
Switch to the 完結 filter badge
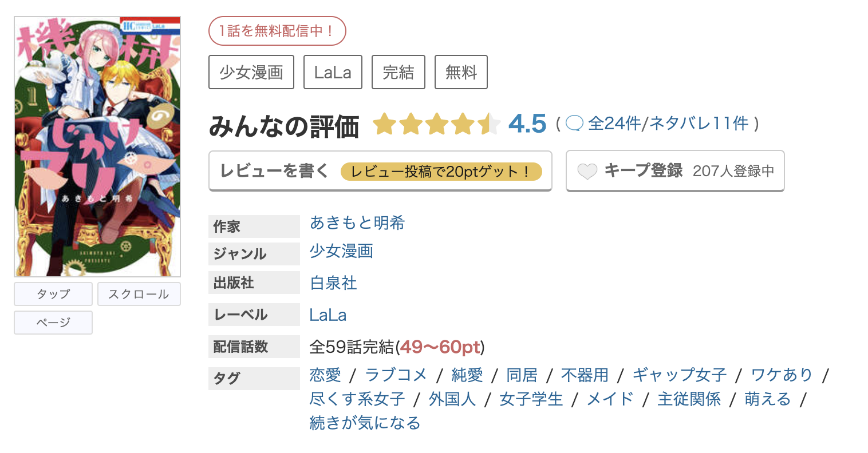(x=398, y=71)
